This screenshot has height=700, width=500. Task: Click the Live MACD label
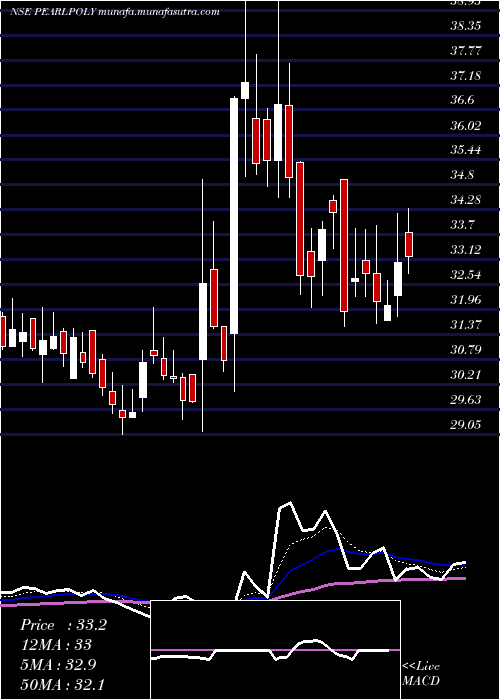(421, 674)
